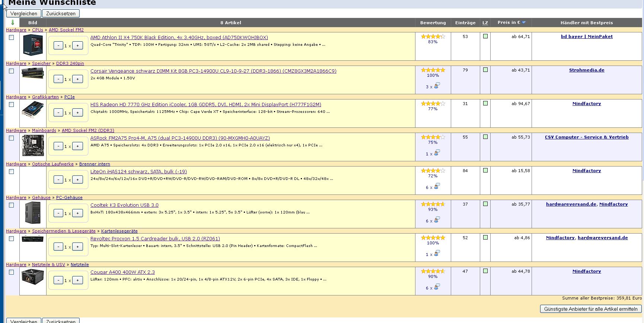Increase quantity of Revoltec Procyon with plus
This screenshot has height=323, width=644.
(77, 247)
